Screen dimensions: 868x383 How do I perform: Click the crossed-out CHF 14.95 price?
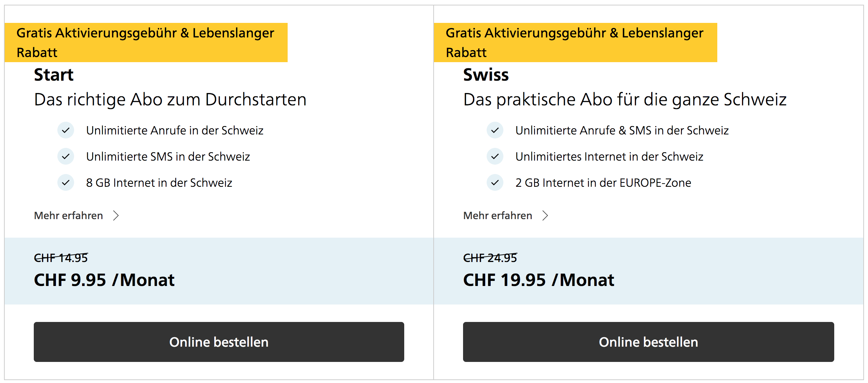tap(61, 258)
